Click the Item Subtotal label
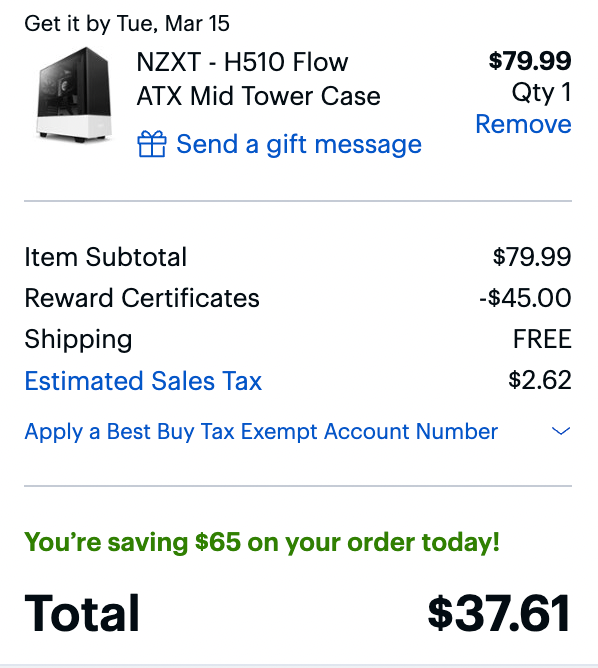Screen dimensions: 598x668 click(x=106, y=257)
